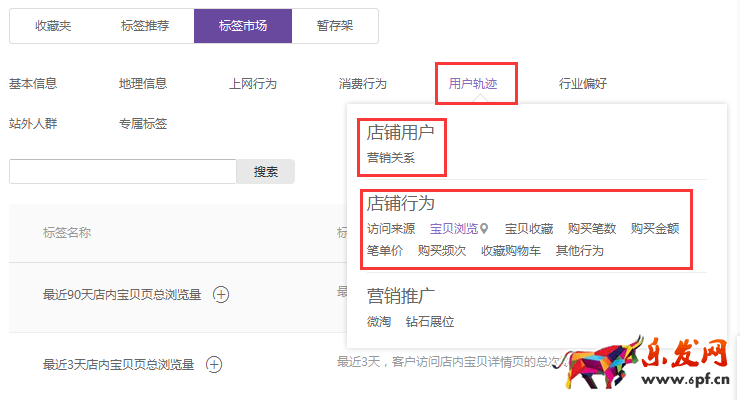Viewport: 740px width, 400px height.
Task: Choose the 笔单价 option
Action: [x=385, y=251]
